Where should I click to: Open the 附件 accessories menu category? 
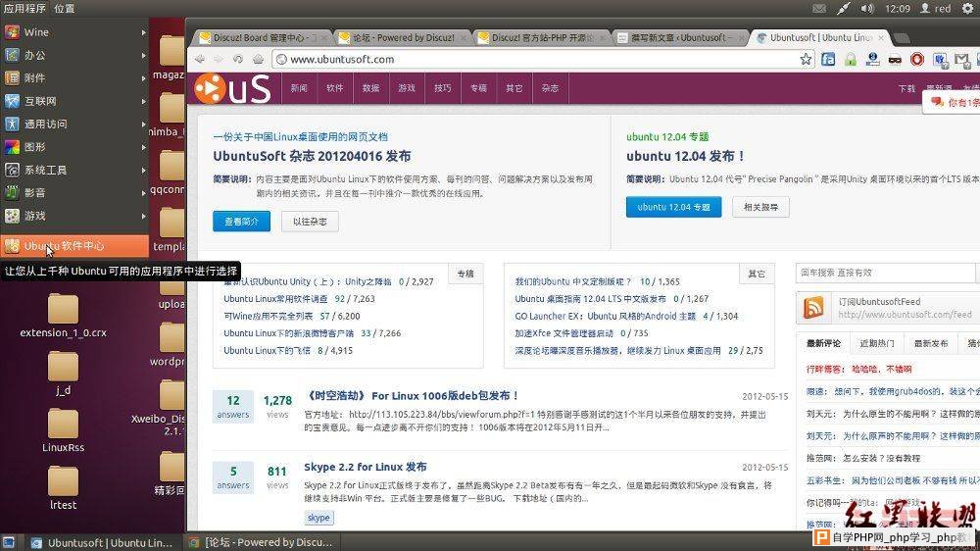[x=74, y=78]
